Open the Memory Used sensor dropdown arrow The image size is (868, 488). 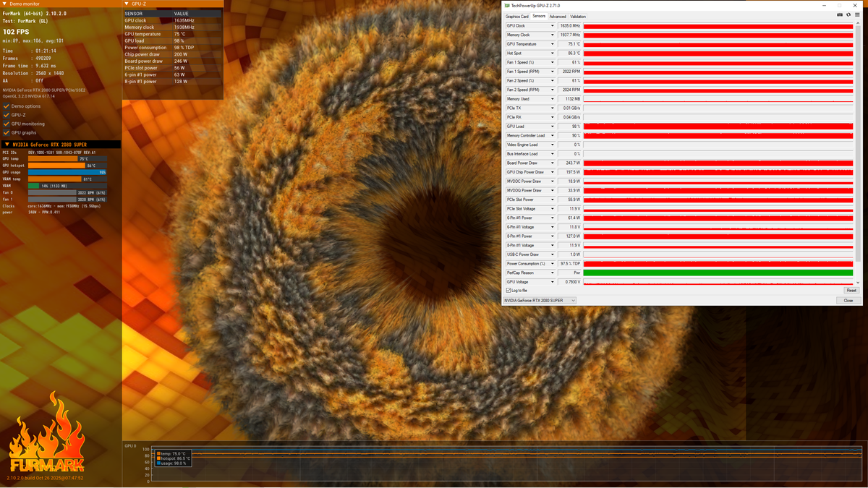(x=553, y=99)
